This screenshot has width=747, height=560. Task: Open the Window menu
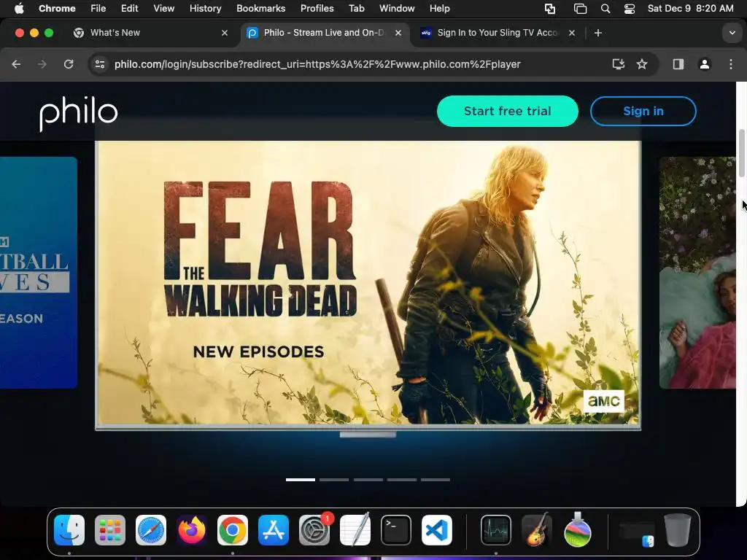click(x=397, y=9)
